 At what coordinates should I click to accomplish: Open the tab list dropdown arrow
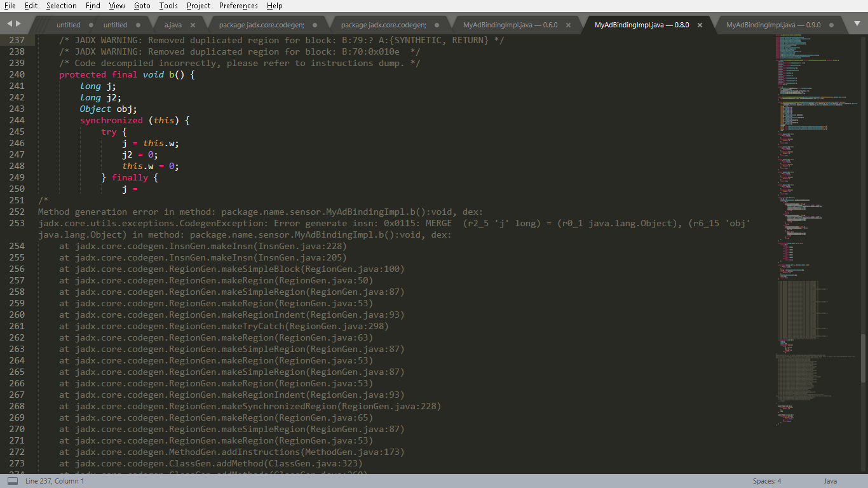pyautogui.click(x=856, y=24)
